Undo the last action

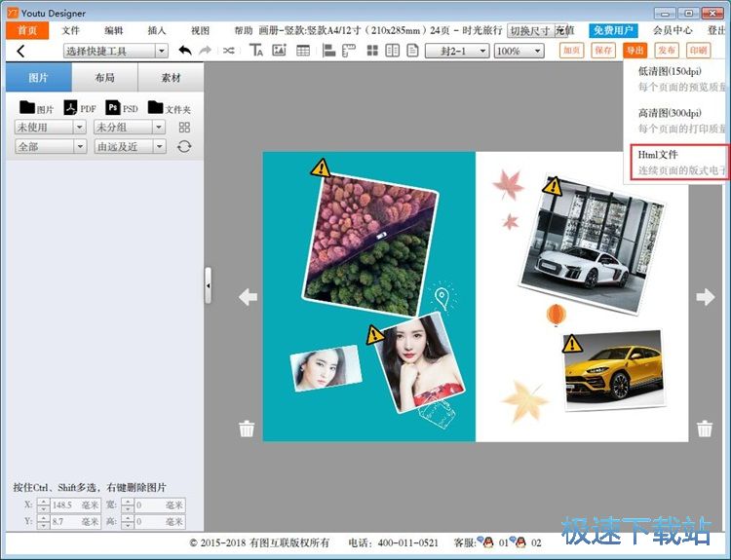(185, 51)
